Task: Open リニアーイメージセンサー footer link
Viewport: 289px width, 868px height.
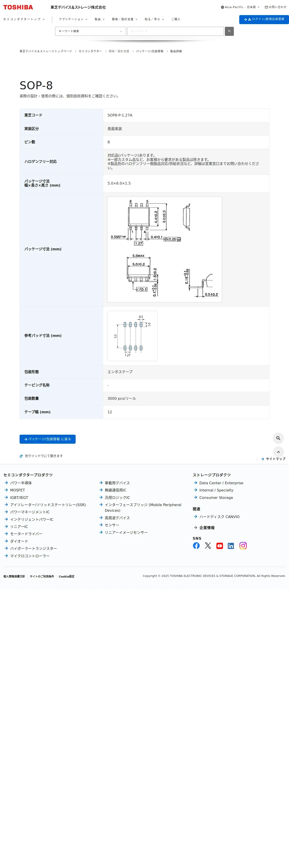Action: tap(126, 532)
